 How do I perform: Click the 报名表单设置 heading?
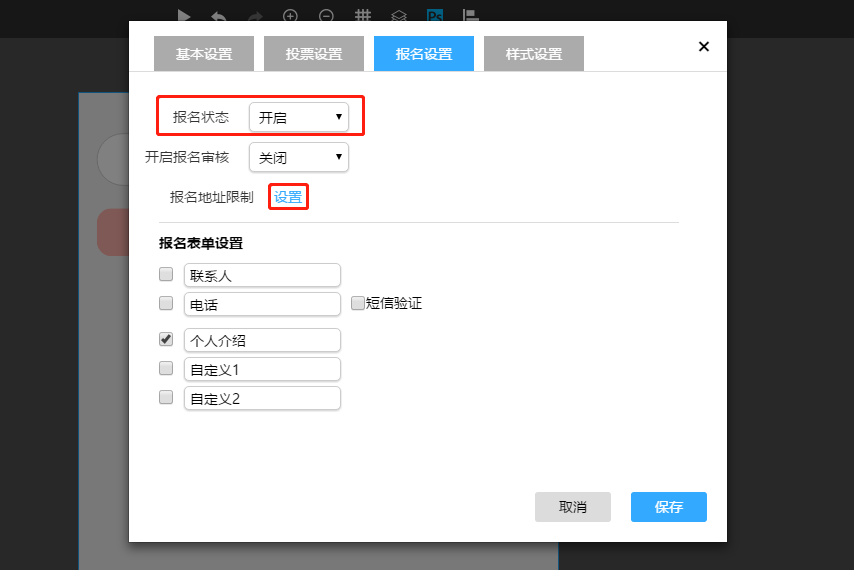[201, 243]
